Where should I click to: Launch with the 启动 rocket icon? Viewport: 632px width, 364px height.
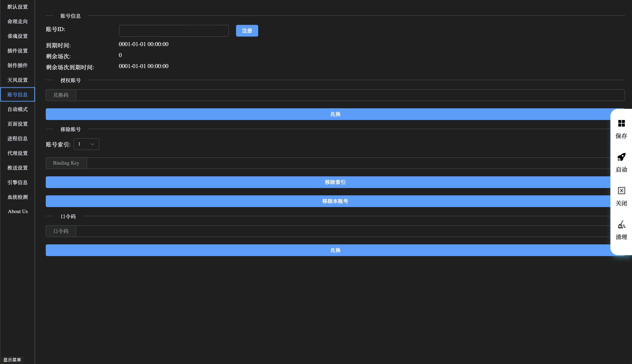coord(621,157)
